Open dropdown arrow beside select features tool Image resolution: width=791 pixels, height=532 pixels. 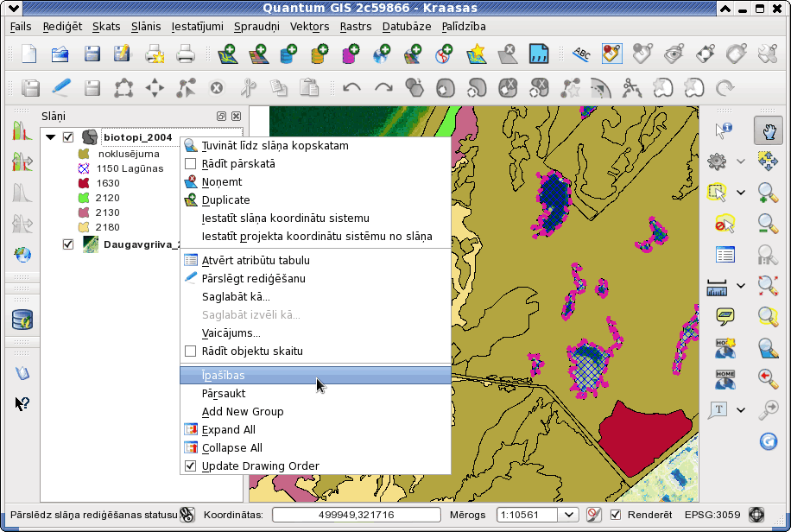(x=741, y=193)
